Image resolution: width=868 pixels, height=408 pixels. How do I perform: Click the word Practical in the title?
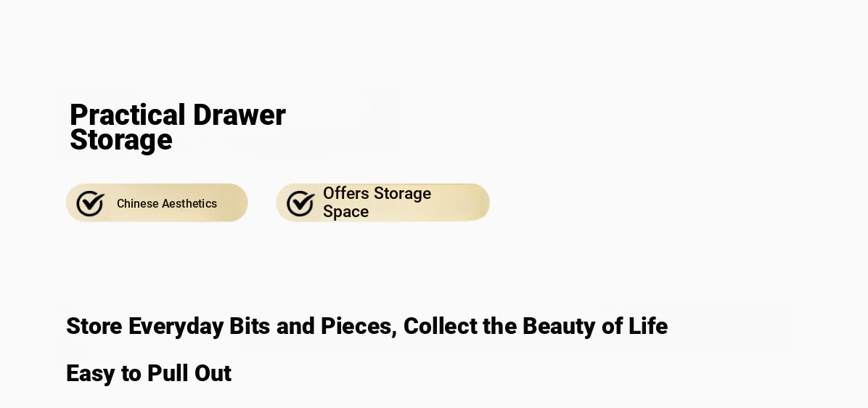(127, 115)
